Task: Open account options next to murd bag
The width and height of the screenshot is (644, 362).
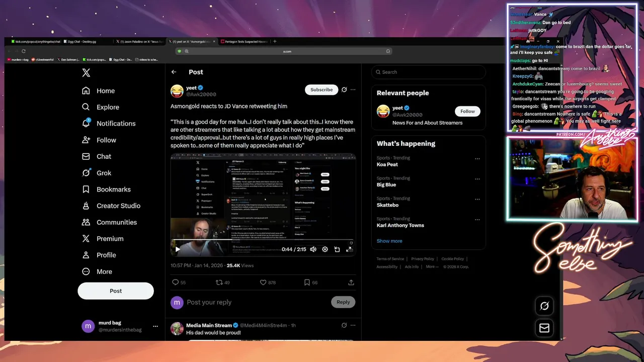Action: 155,326
